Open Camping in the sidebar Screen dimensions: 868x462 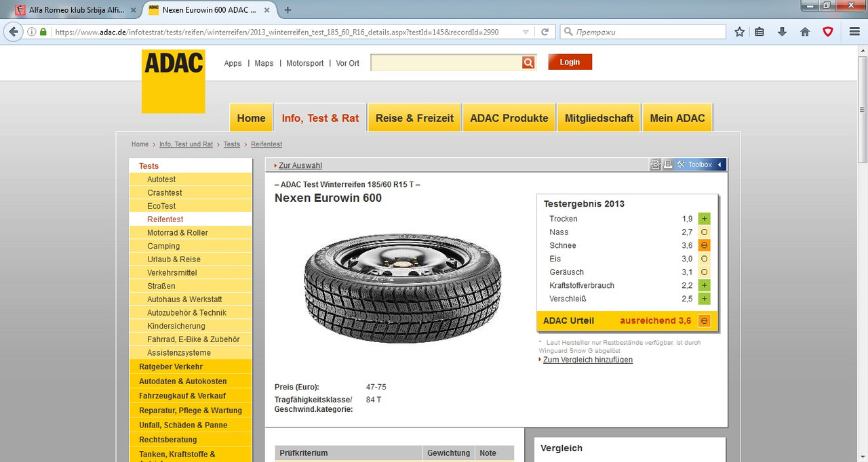click(x=191, y=246)
